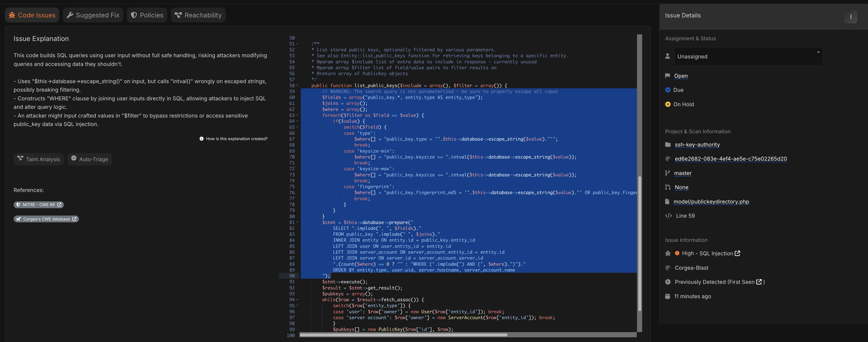The width and height of the screenshot is (868, 342).
Task: Click the info icon beside the explanation question
Action: 202,139
